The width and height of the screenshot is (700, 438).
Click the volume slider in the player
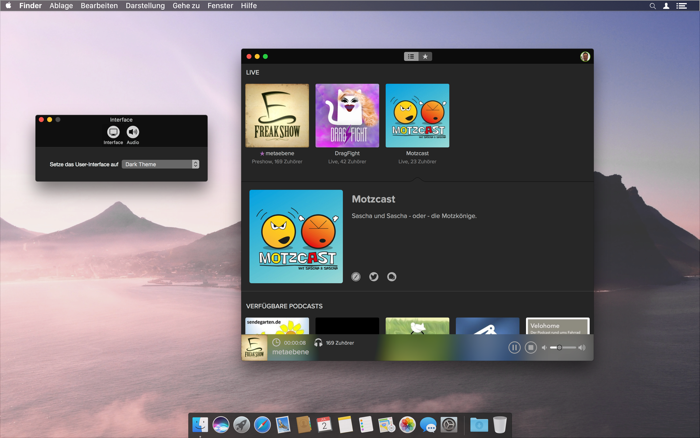pos(563,347)
